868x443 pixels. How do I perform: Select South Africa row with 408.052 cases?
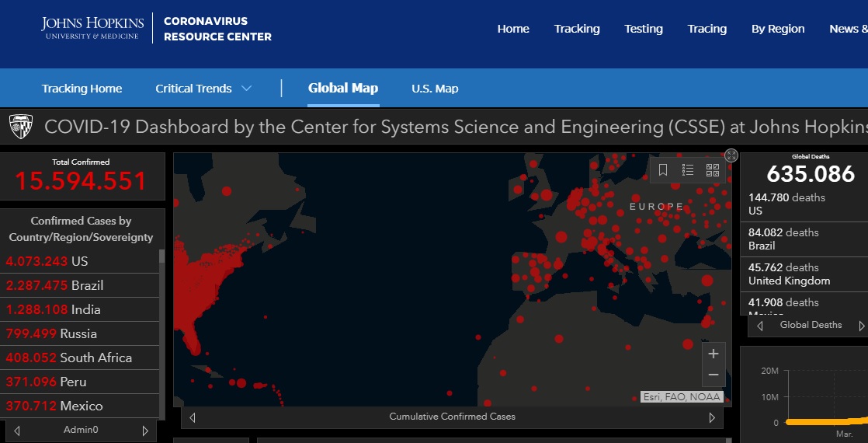click(79, 358)
